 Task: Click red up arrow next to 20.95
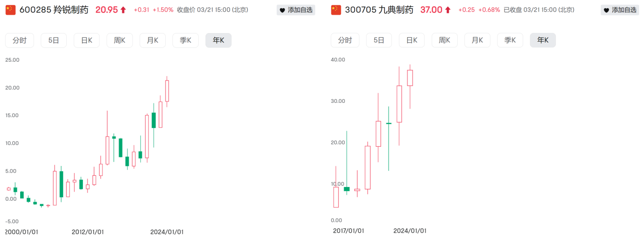click(x=123, y=10)
